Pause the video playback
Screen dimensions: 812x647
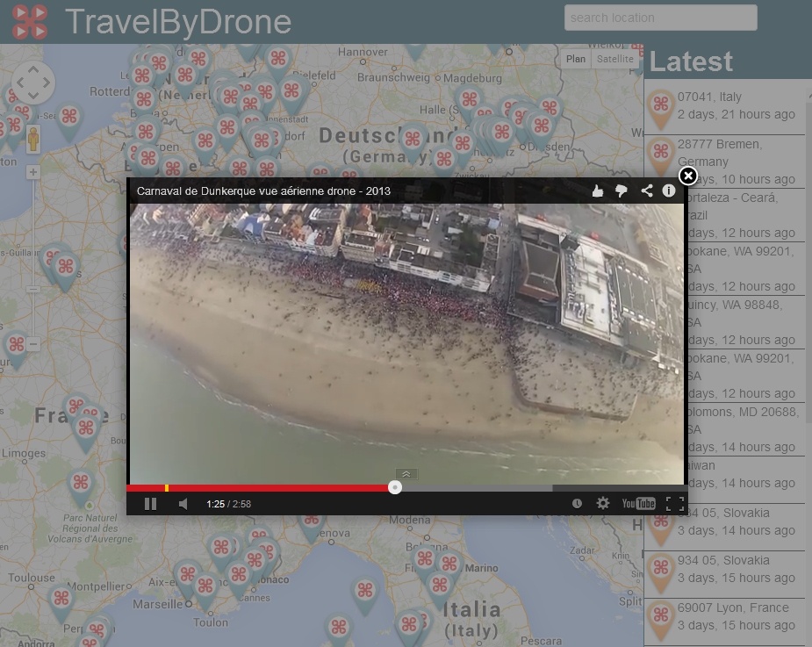click(x=150, y=504)
